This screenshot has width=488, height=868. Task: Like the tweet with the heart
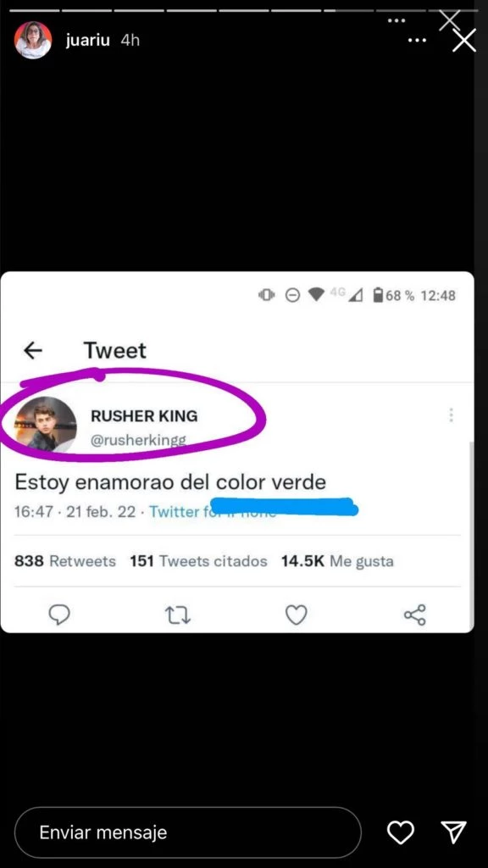click(296, 615)
